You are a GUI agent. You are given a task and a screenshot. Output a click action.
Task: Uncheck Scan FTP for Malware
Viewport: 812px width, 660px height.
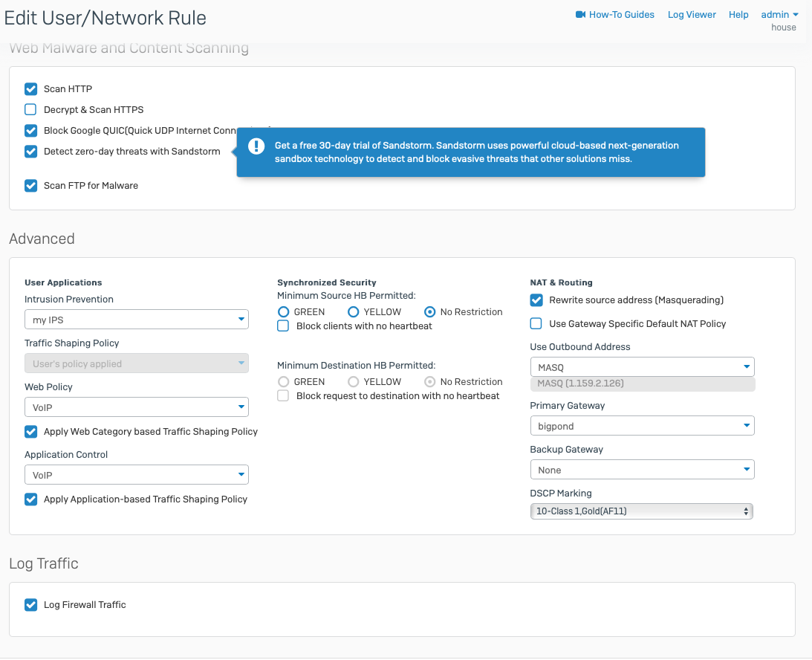30,186
